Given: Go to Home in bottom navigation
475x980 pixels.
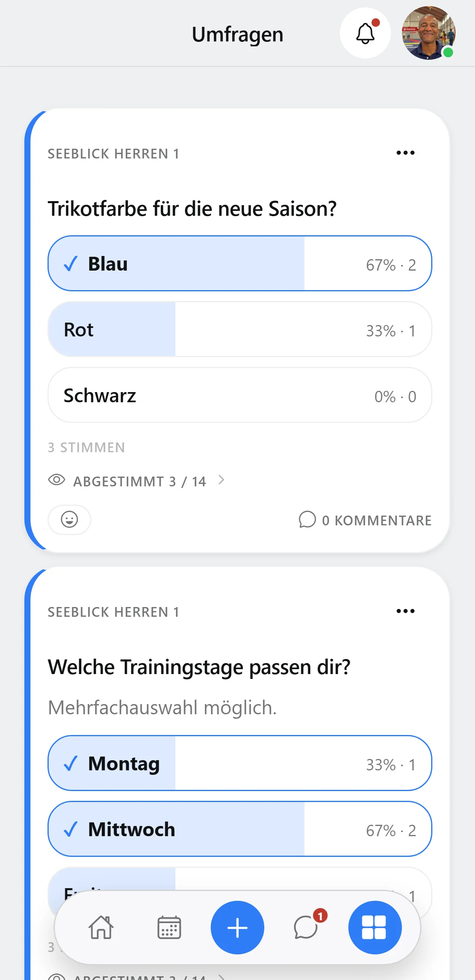Looking at the screenshot, I should click(101, 928).
